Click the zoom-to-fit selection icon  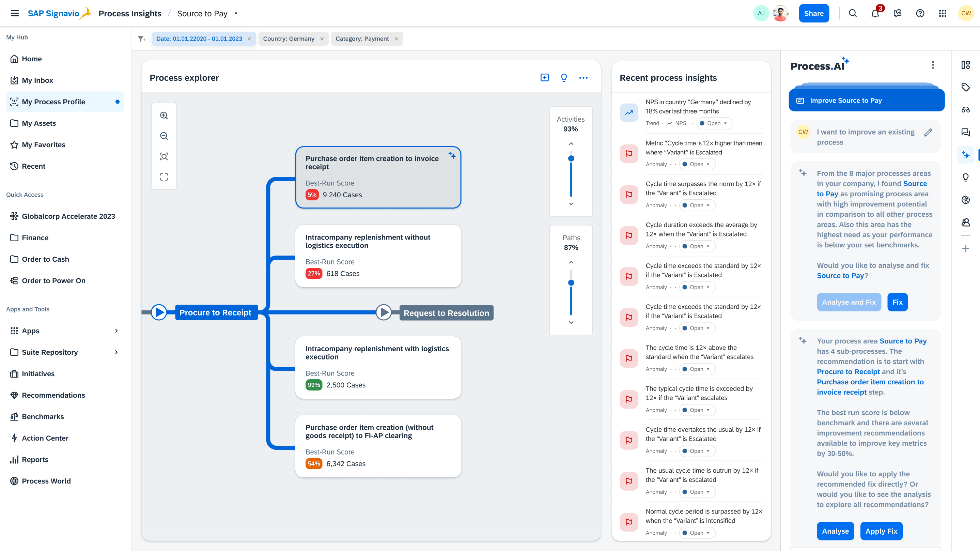(x=164, y=156)
